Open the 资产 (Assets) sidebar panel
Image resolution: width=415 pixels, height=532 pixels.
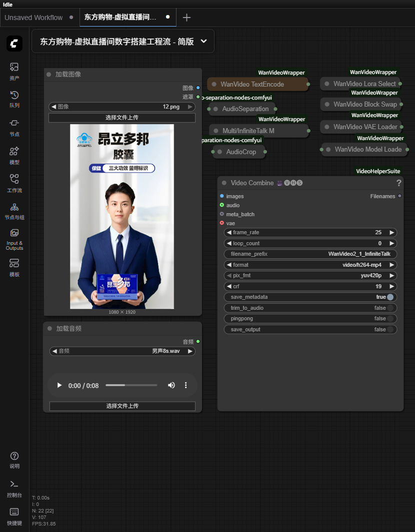tap(14, 72)
